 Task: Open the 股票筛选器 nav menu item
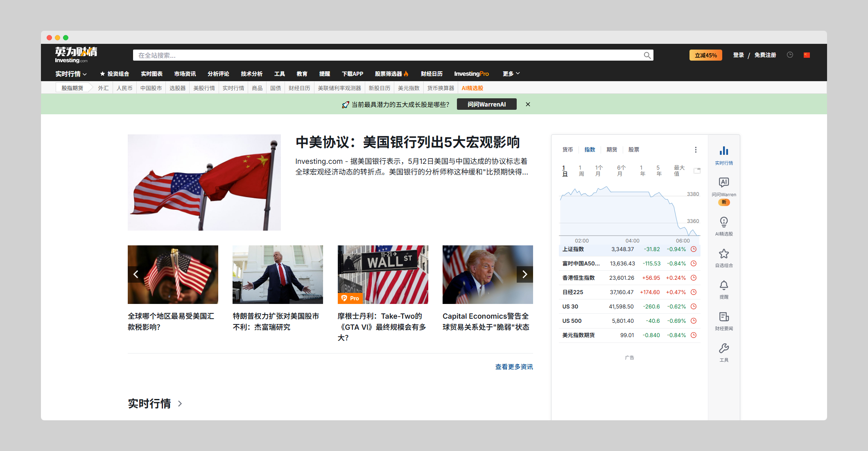coord(391,74)
